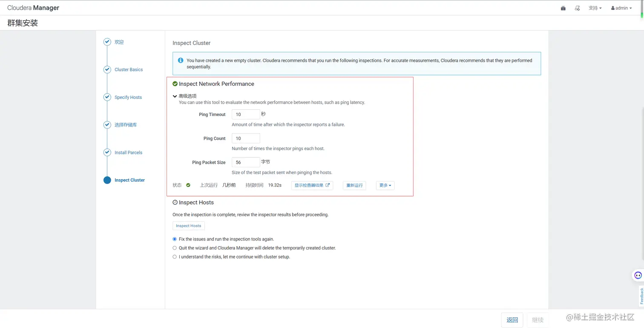The width and height of the screenshot is (644, 331).
Task: Click the Specify Hosts step checkmark circle
Action: pos(107,97)
